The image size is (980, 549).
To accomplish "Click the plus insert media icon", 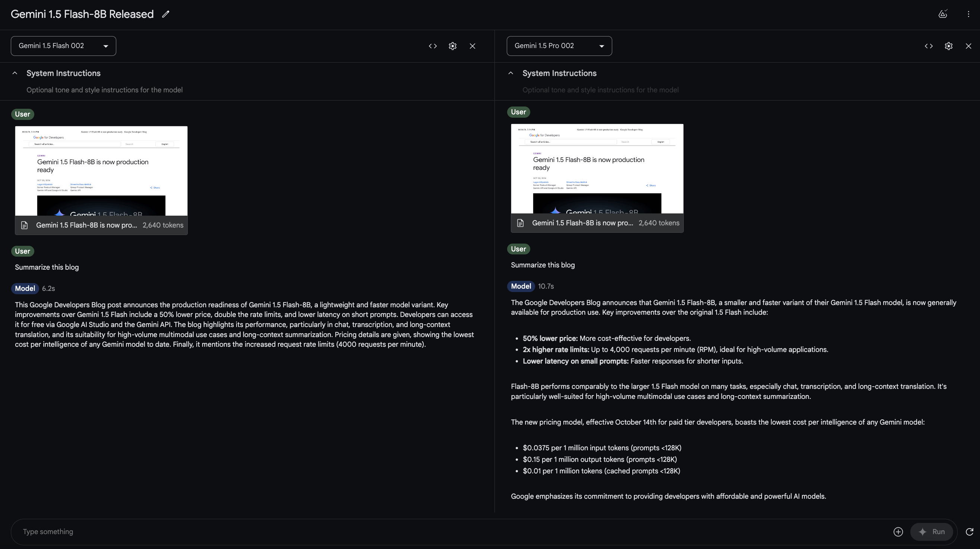I will tap(898, 532).
